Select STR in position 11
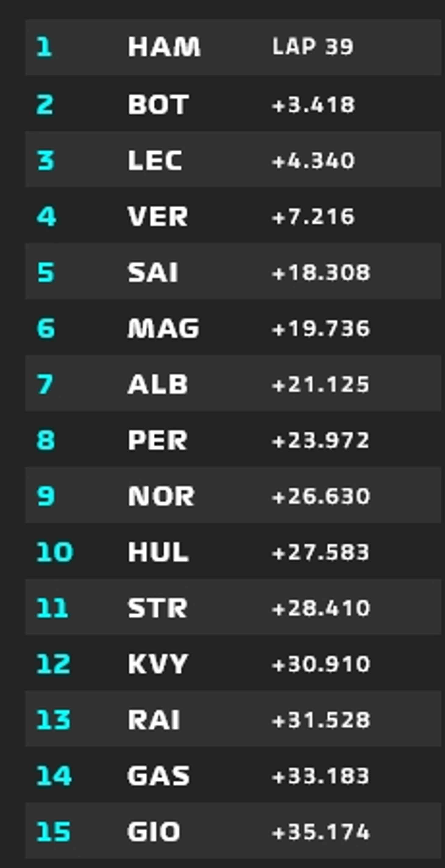 (x=233, y=607)
